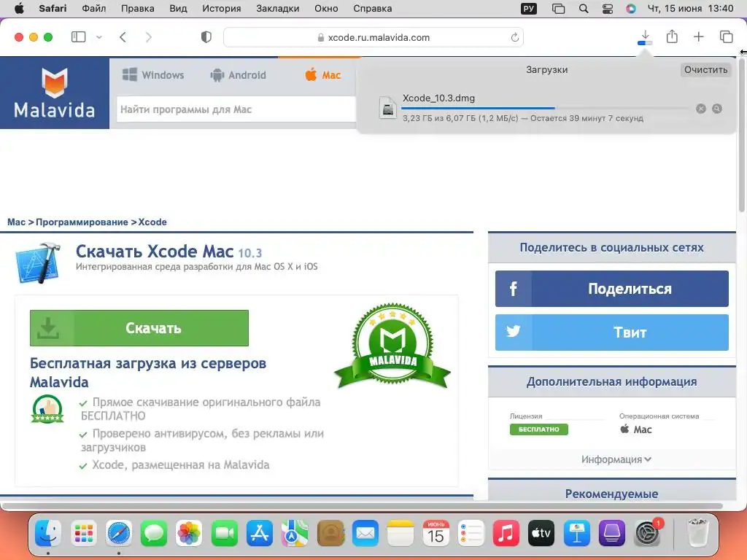
Task: Open Music from the Dock
Action: [x=506, y=534]
